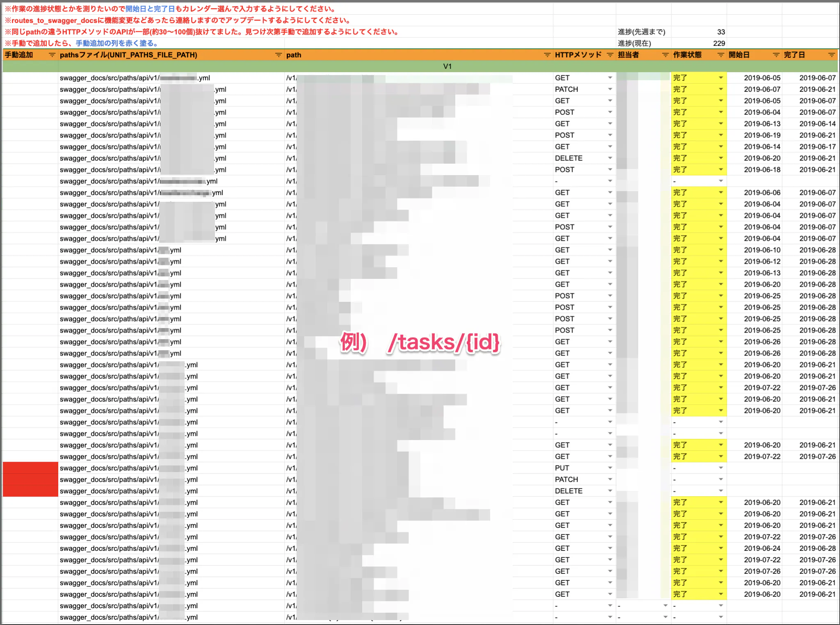Click the HTTPメソッド column filter icon
Image resolution: width=840 pixels, height=625 pixels.
610,55
